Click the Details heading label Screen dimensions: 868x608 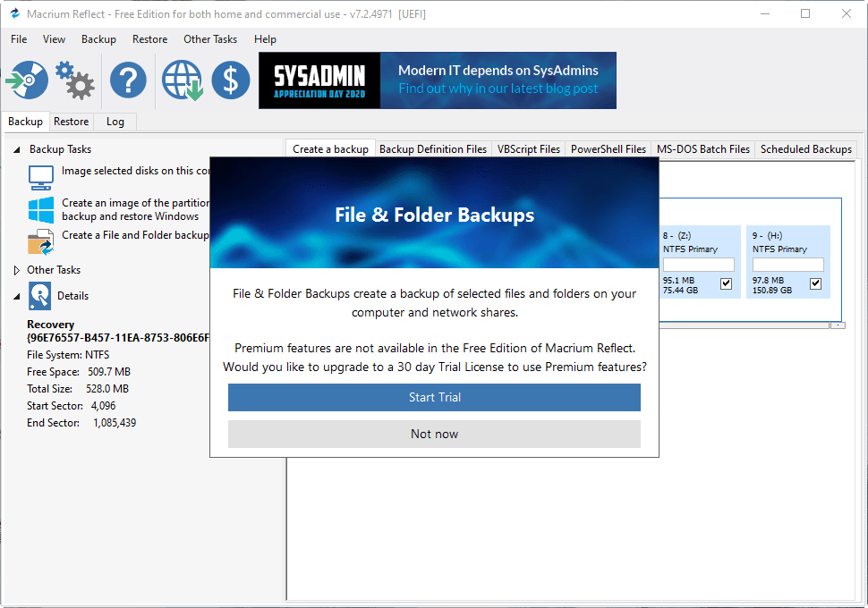(73, 296)
